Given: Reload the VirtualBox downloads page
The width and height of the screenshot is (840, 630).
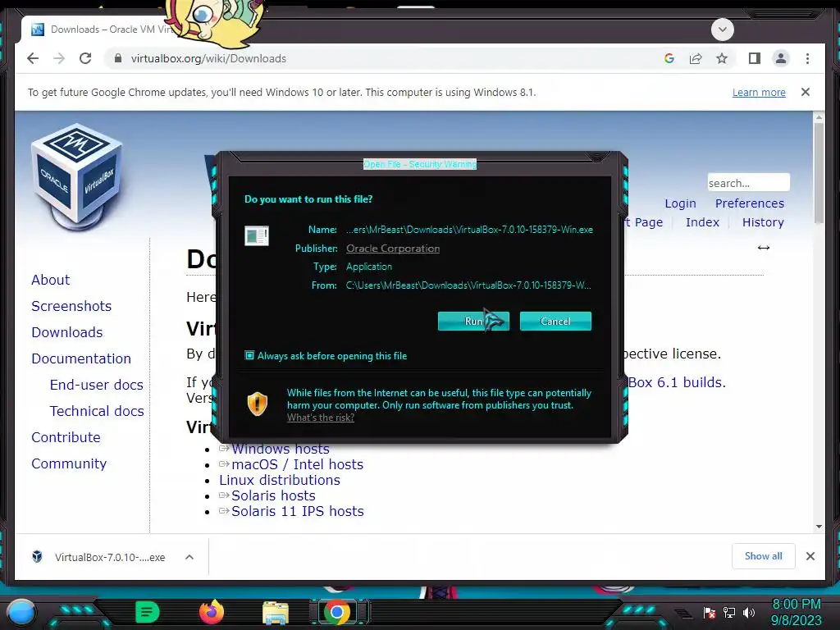Looking at the screenshot, I should pos(85,58).
